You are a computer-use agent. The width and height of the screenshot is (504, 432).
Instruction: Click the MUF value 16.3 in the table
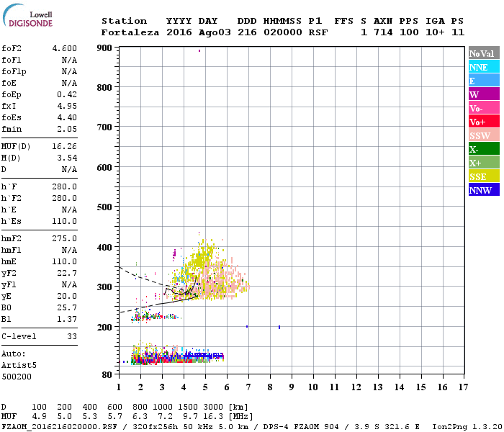(215, 417)
